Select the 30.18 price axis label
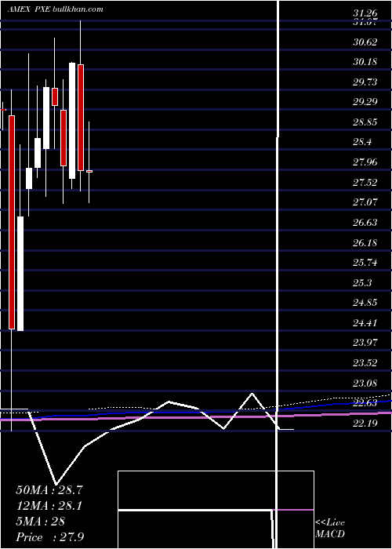The width and height of the screenshot is (392, 549). (x=365, y=62)
